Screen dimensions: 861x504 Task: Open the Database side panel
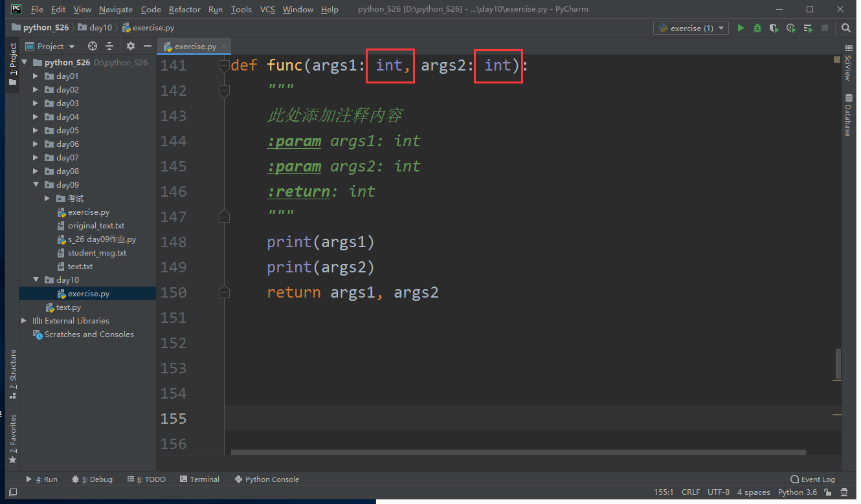(x=848, y=115)
